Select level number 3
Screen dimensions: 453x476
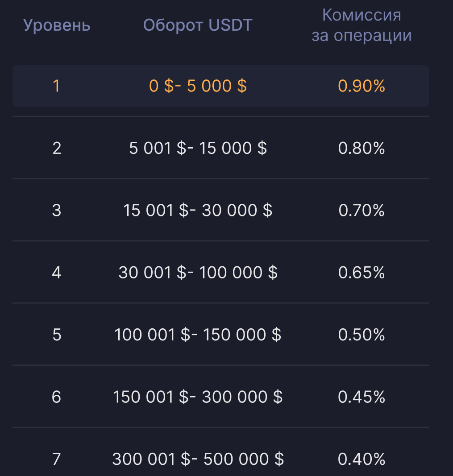[57, 210]
